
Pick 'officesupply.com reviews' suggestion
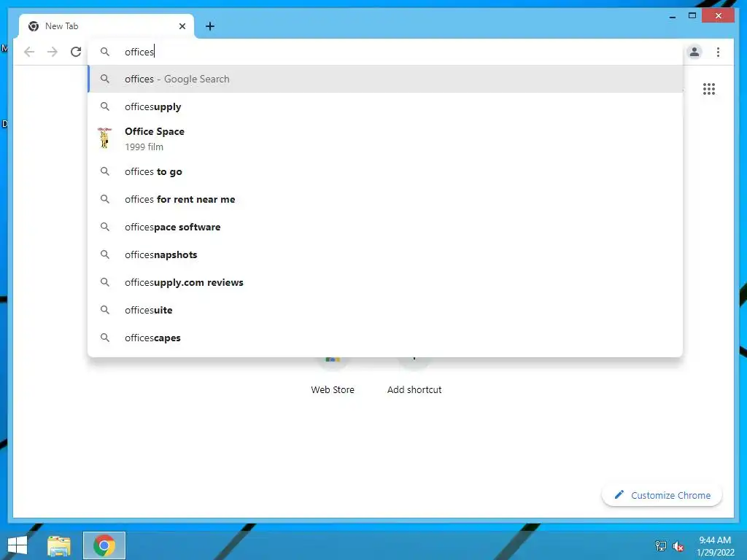pyautogui.click(x=385, y=282)
